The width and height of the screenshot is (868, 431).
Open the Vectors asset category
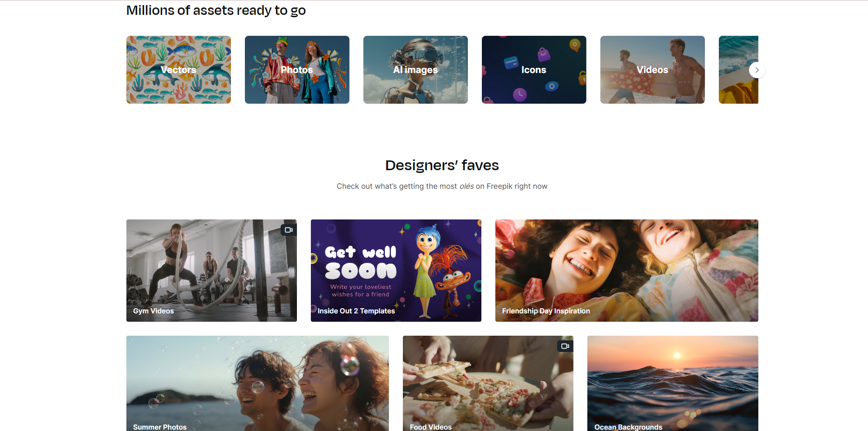tap(178, 70)
